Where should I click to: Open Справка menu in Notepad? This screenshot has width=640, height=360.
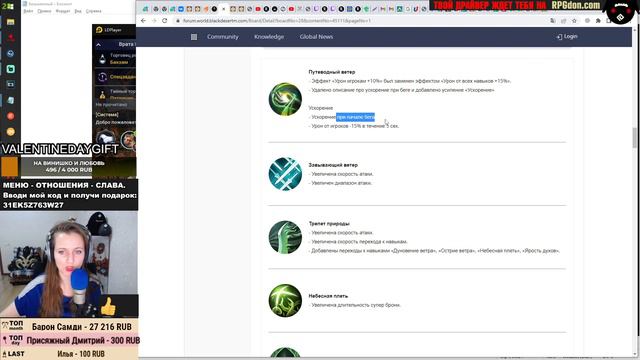[93, 11]
